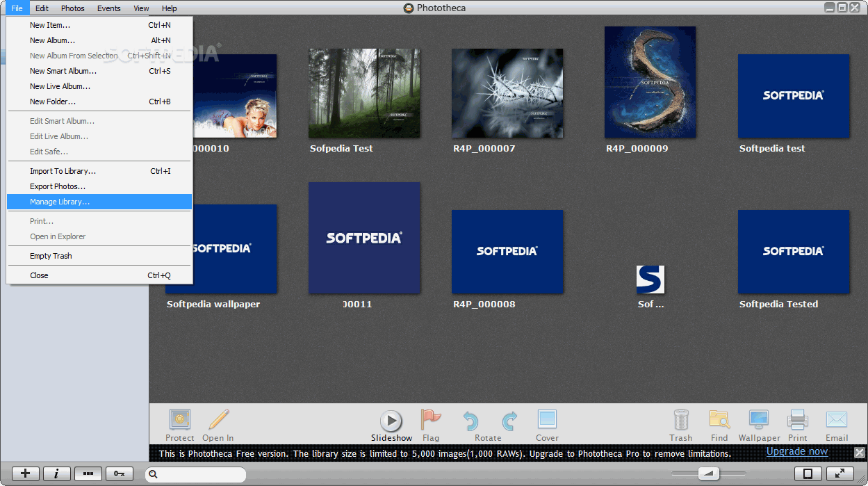Choose Export Photos... menu entry
868x486 pixels.
(x=99, y=186)
